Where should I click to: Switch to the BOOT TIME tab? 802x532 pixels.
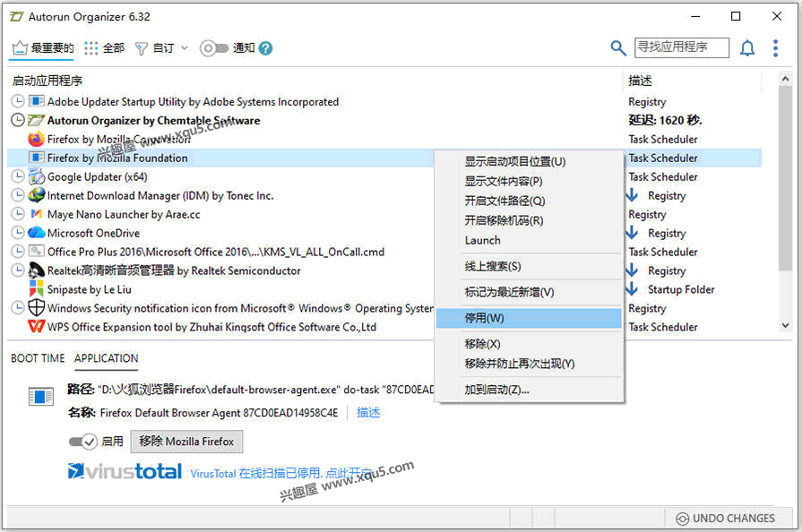(38, 358)
